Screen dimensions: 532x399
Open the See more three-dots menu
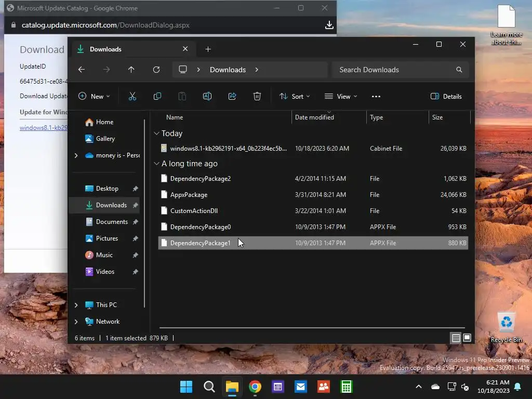(376, 96)
